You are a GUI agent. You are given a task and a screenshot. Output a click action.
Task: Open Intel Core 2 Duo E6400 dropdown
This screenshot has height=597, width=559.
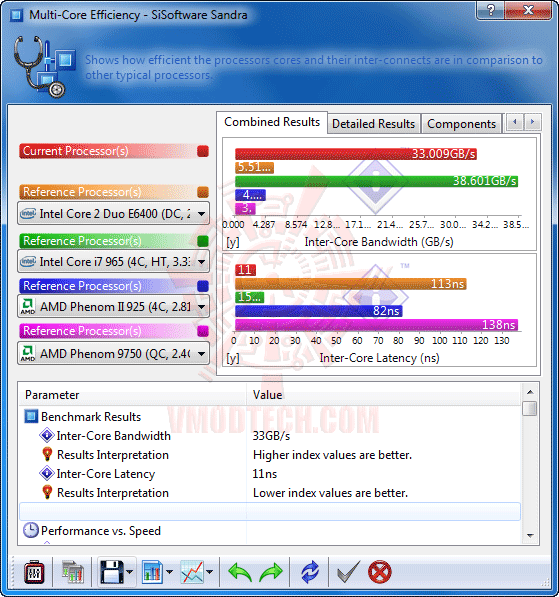(x=113, y=214)
